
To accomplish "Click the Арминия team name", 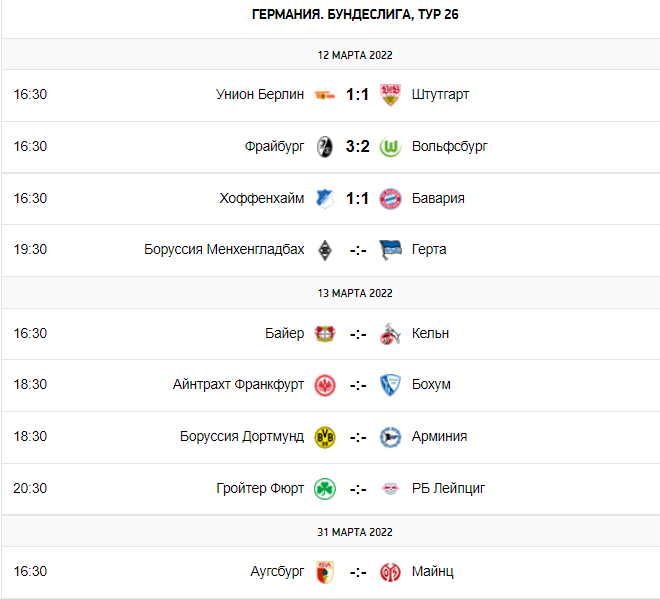I will [439, 437].
